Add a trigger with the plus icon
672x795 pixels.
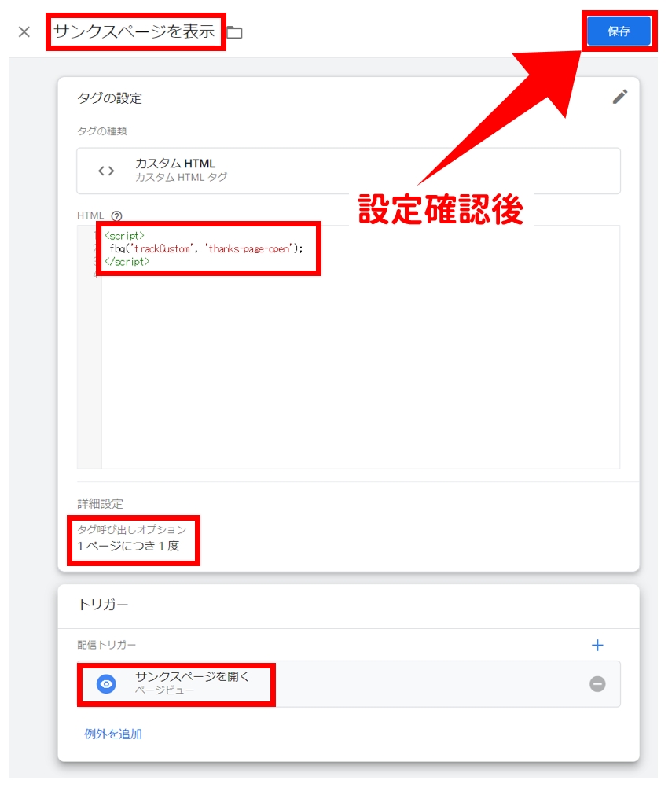[x=597, y=645]
